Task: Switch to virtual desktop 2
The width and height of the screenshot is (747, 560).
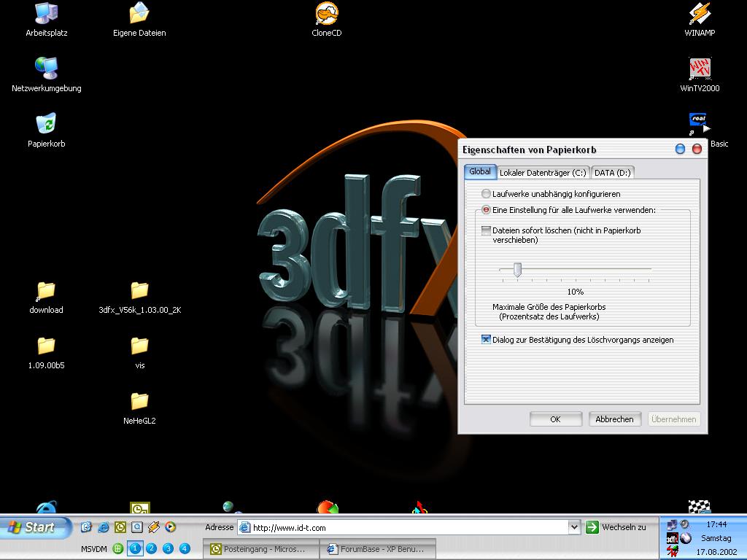Action: click(152, 548)
